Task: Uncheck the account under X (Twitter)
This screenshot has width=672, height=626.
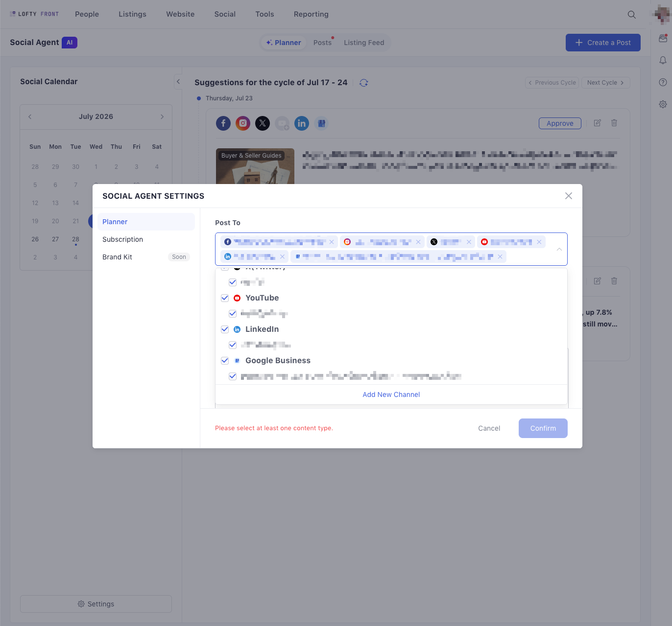Action: (233, 282)
